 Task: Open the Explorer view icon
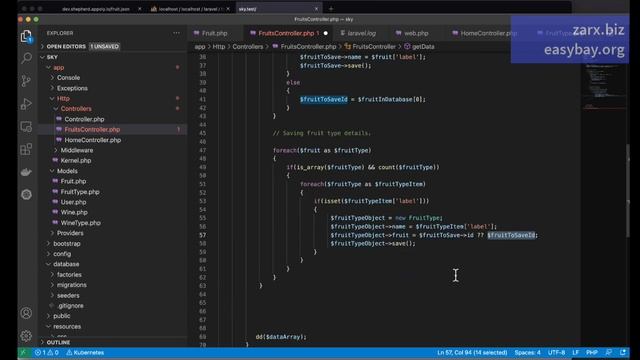click(26, 36)
